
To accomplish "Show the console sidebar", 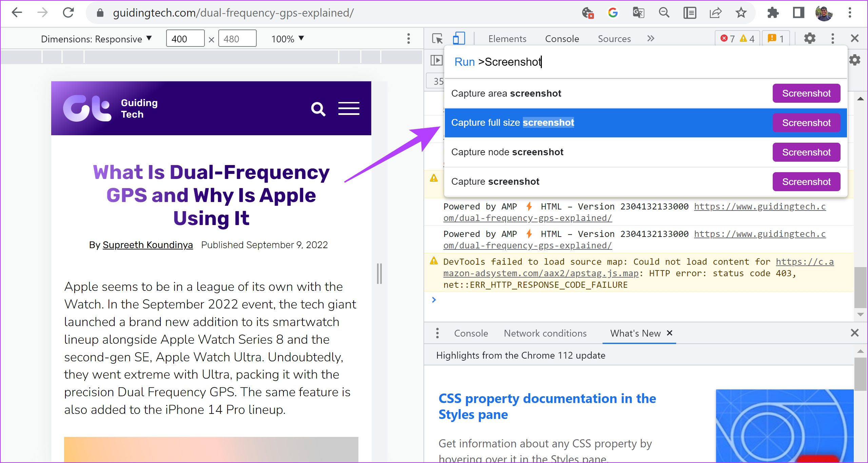I will click(436, 60).
